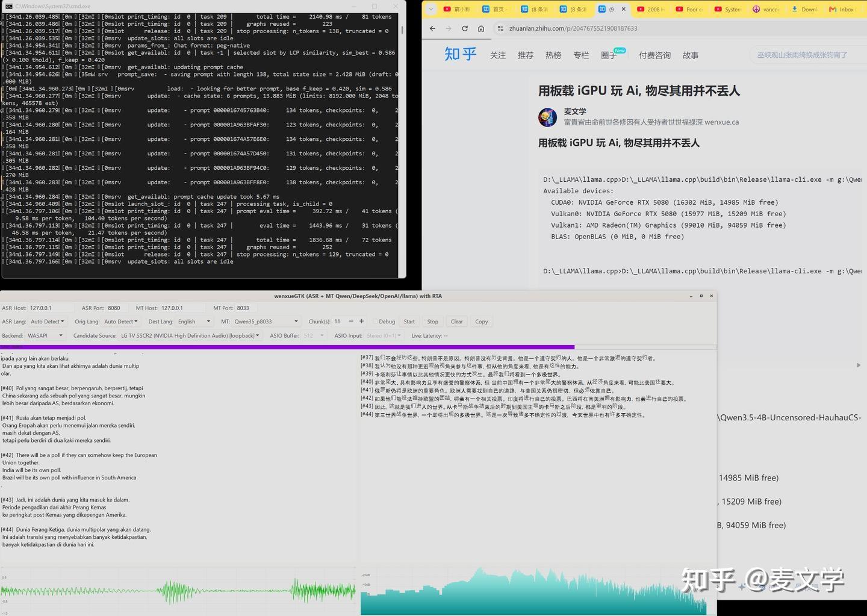The image size is (867, 616).
Task: Open the ASIO Buffer 512 dropdown
Action: tap(314, 335)
